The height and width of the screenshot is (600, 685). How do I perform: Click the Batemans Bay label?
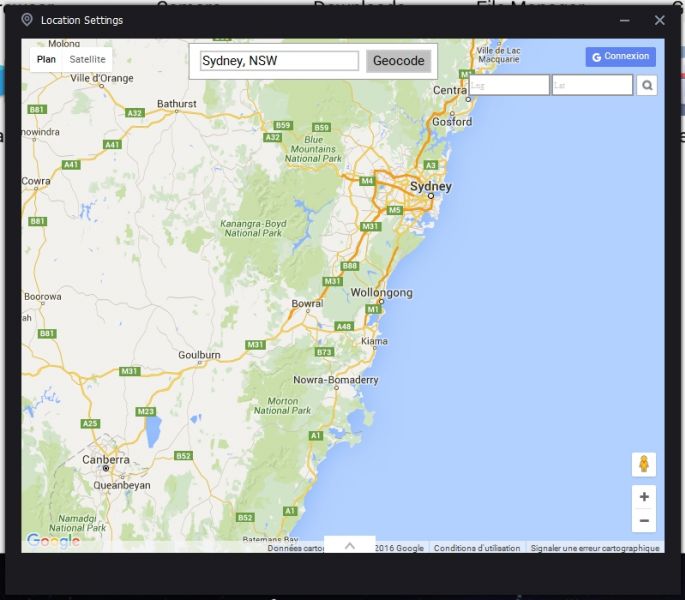click(x=270, y=539)
